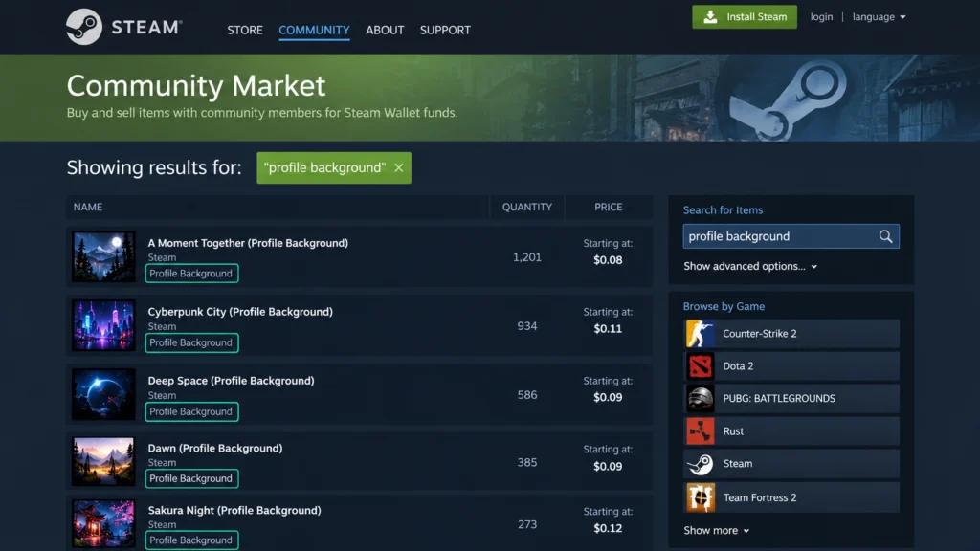Open Deep Space thumbnail
Image resolution: width=980 pixels, height=551 pixels.
pos(103,394)
